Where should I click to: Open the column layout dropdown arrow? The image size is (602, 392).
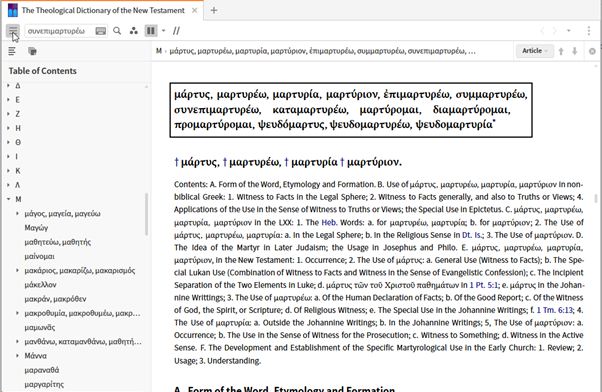point(164,31)
